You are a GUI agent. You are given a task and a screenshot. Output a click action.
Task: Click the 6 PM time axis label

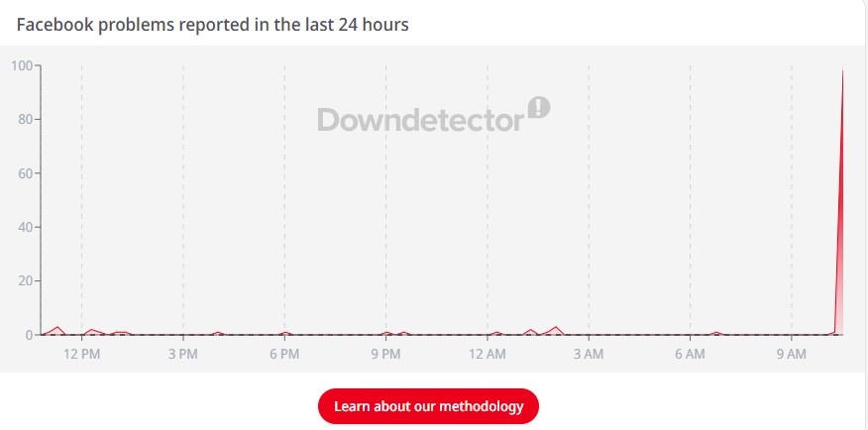284,354
